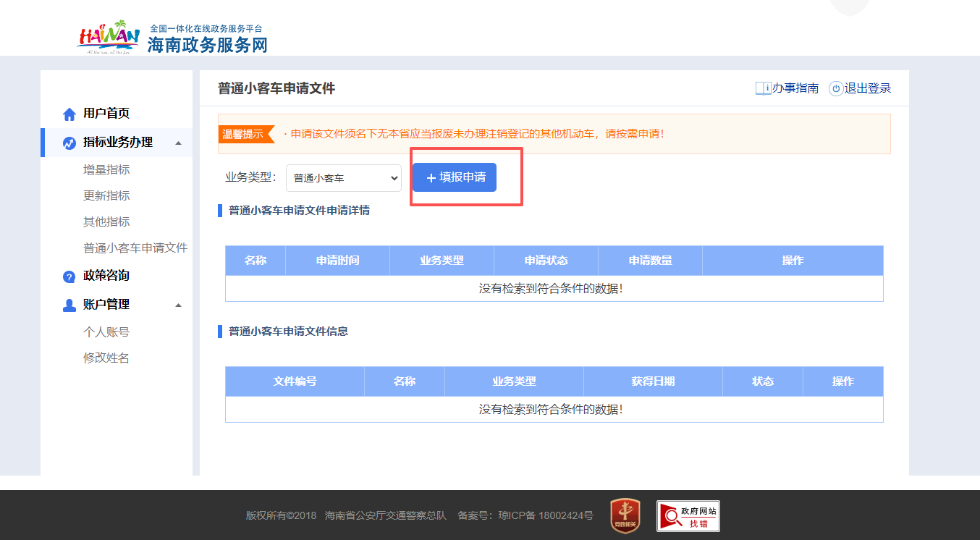
Task: Click the 填报申请 button
Action: 454,177
